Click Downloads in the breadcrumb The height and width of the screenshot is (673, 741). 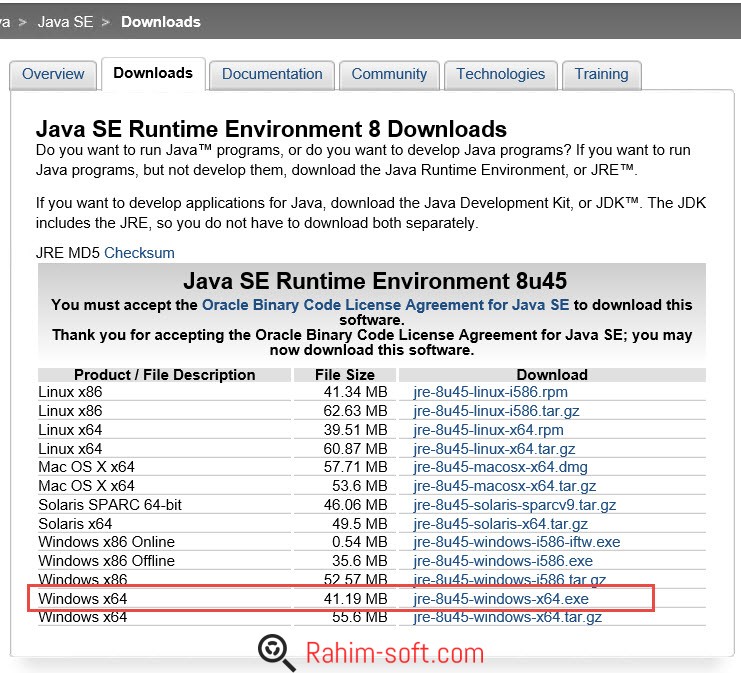(161, 22)
